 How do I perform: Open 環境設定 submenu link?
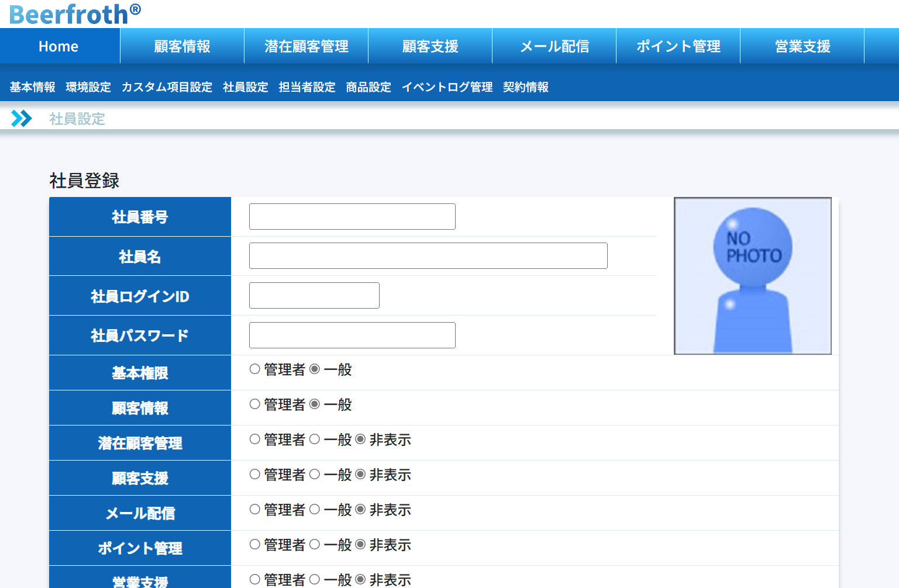pyautogui.click(x=88, y=87)
